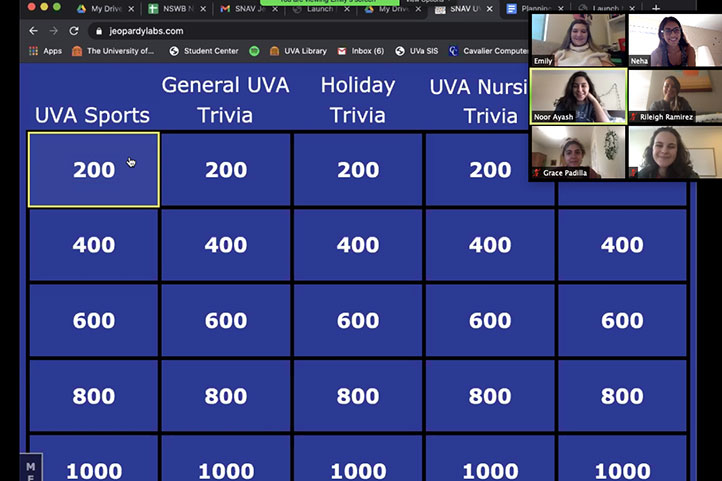
Task: Reload the jeopardylabs.com page
Action: point(74,31)
